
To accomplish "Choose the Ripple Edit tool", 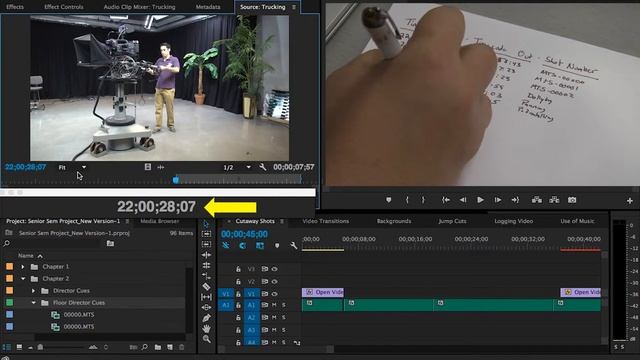I will pyautogui.click(x=206, y=255).
